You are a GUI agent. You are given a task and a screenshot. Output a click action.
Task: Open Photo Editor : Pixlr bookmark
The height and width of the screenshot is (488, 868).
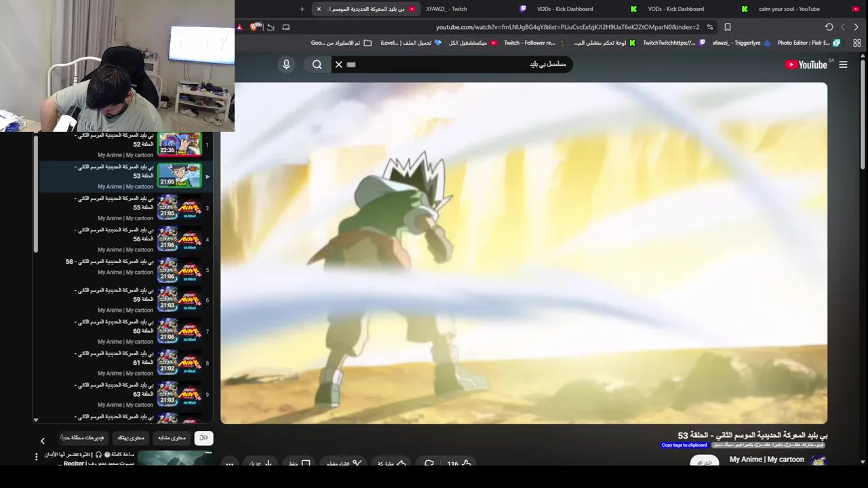click(x=808, y=43)
